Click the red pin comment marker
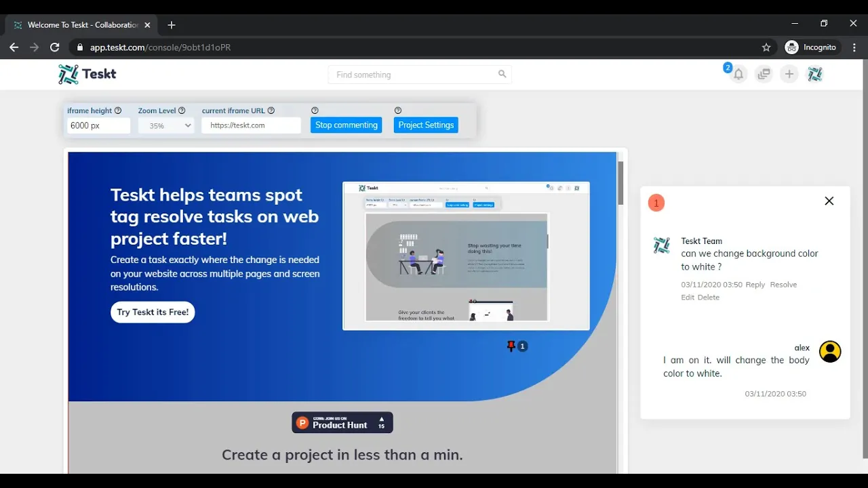 click(x=511, y=346)
